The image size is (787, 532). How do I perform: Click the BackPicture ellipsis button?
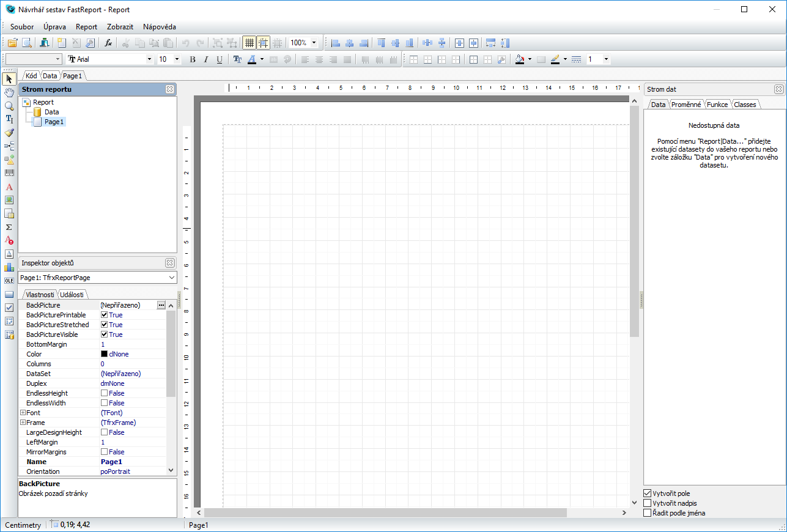click(x=161, y=305)
